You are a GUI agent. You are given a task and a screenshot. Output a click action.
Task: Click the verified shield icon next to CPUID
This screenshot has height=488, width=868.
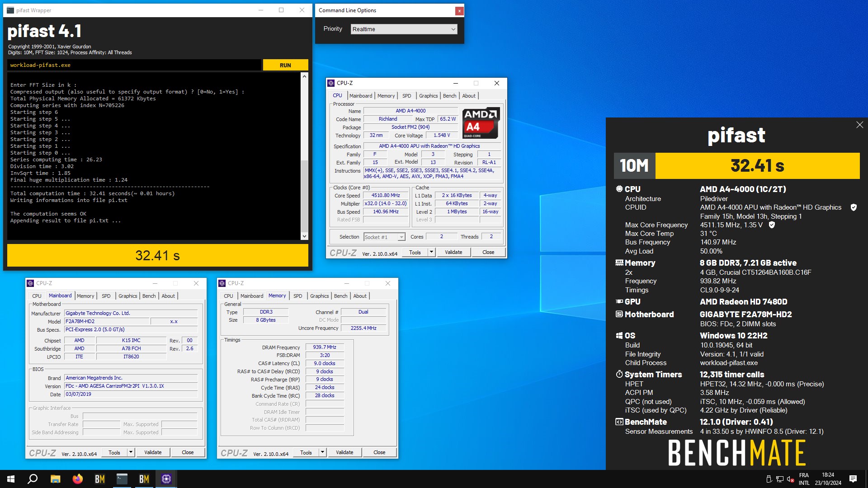pos(854,207)
